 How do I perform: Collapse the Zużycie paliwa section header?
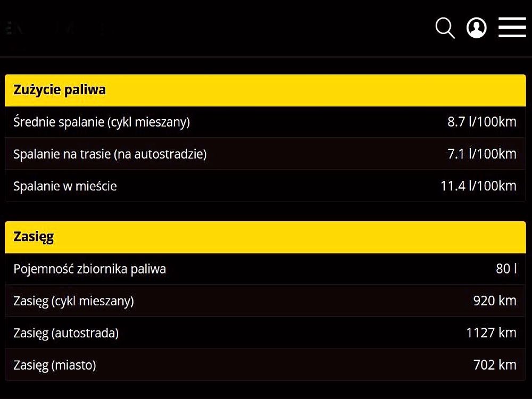[265, 90]
